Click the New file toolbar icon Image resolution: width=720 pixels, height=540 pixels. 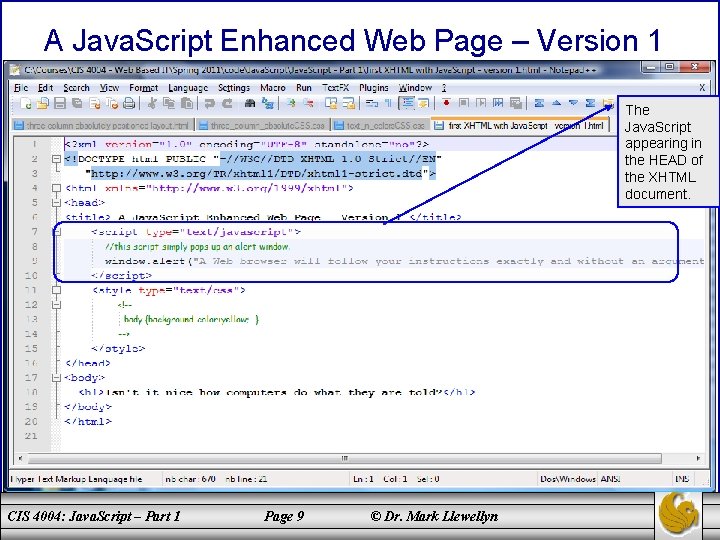26,103
